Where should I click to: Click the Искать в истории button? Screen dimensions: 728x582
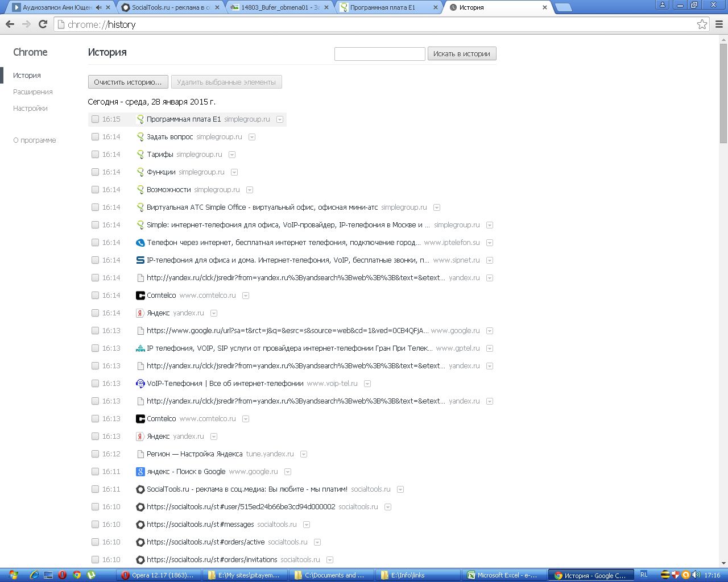click(462, 53)
